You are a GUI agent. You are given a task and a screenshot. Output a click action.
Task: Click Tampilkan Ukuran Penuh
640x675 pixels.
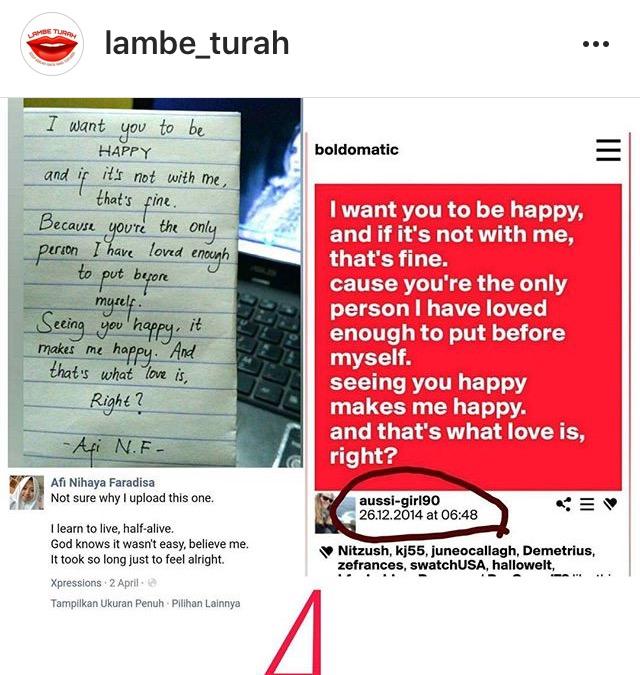(x=107, y=604)
